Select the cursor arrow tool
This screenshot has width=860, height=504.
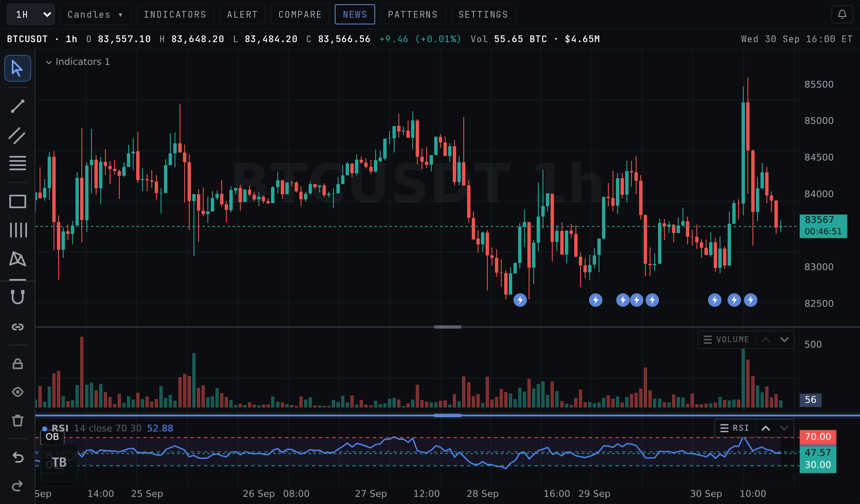(x=17, y=68)
